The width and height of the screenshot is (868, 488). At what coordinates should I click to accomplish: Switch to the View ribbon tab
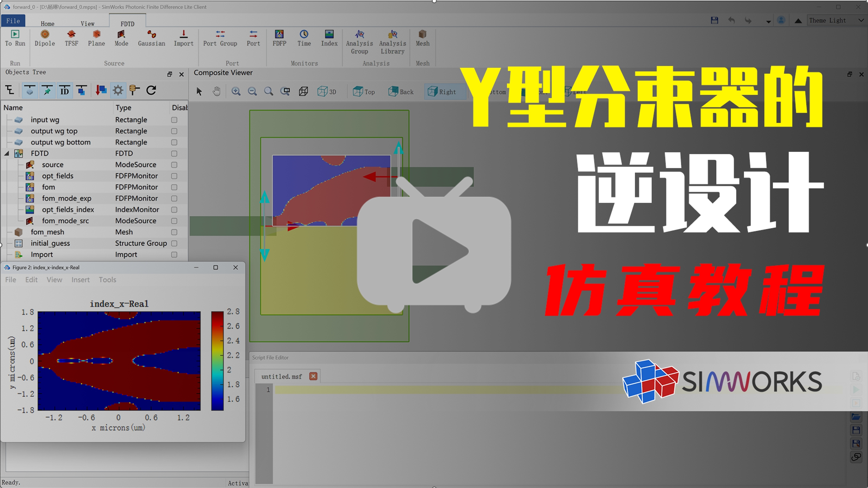[88, 23]
